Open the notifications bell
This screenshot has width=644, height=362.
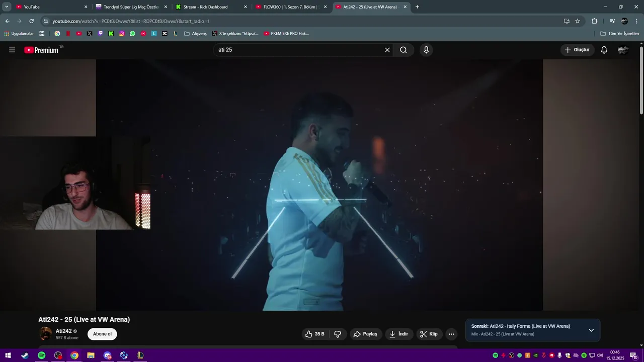pyautogui.click(x=604, y=50)
